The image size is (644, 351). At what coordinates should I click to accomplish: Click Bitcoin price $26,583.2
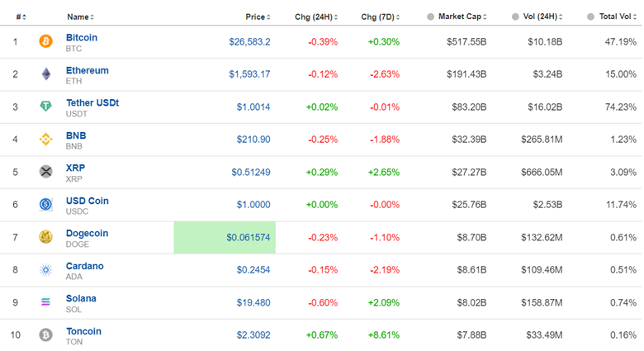click(249, 41)
